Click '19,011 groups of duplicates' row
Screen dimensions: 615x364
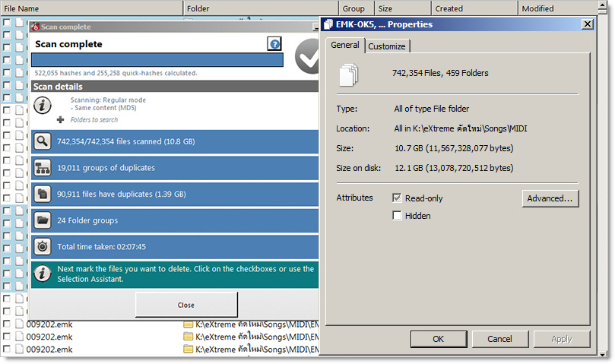click(175, 167)
